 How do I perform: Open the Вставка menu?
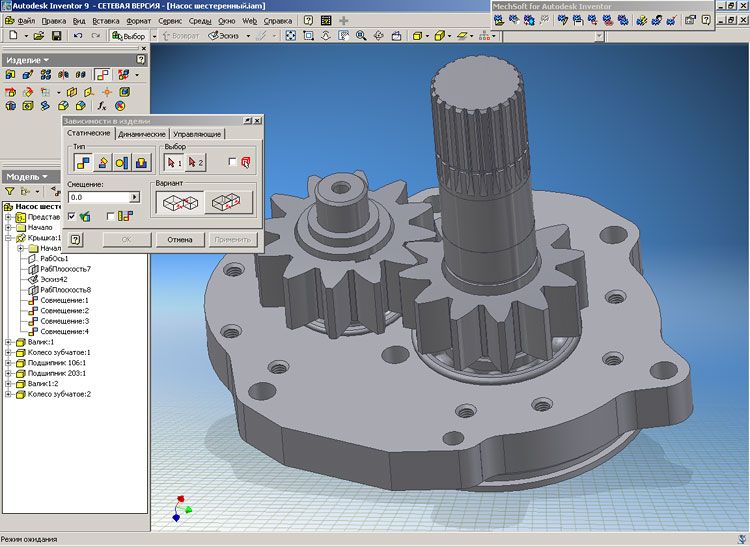click(106, 21)
